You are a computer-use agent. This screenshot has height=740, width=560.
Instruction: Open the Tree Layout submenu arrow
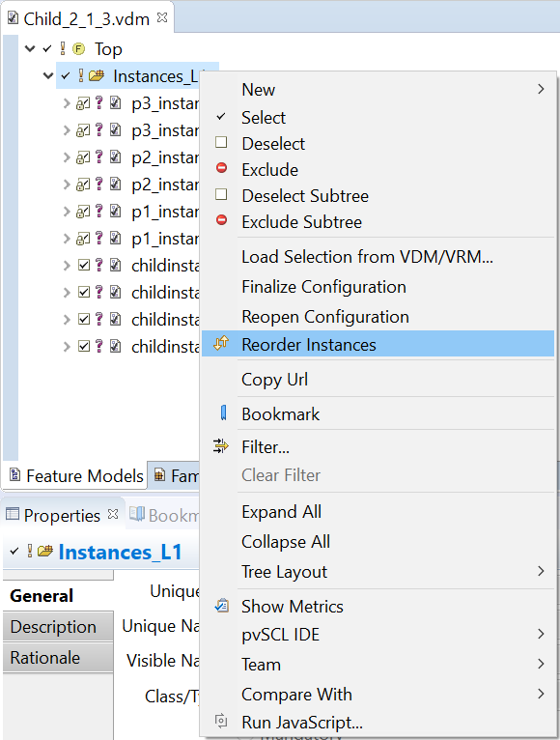pos(541,571)
